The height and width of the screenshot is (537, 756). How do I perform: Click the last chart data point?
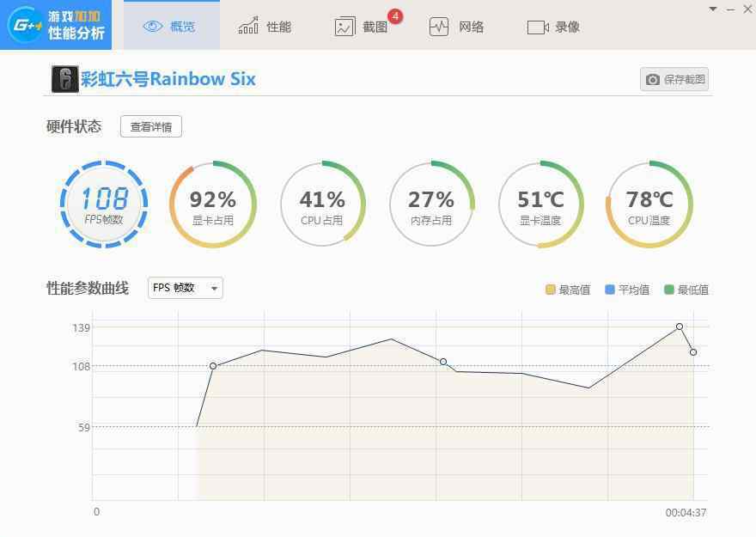[x=692, y=352]
